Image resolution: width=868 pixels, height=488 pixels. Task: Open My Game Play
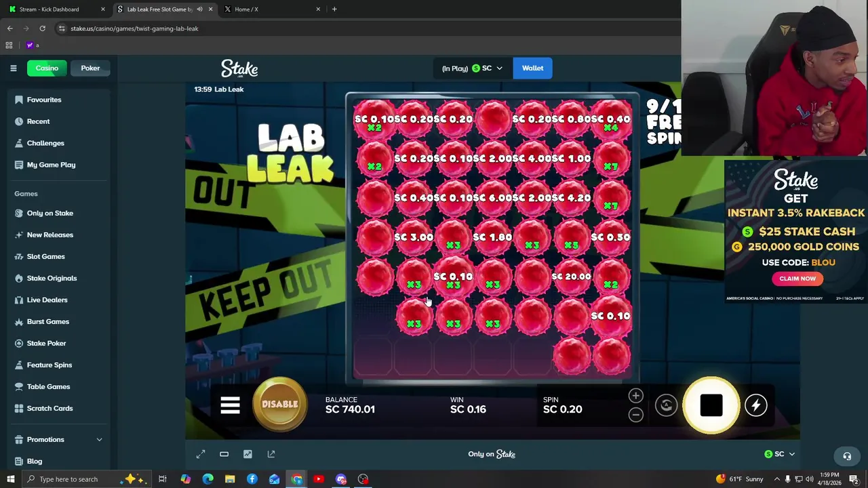(x=51, y=165)
